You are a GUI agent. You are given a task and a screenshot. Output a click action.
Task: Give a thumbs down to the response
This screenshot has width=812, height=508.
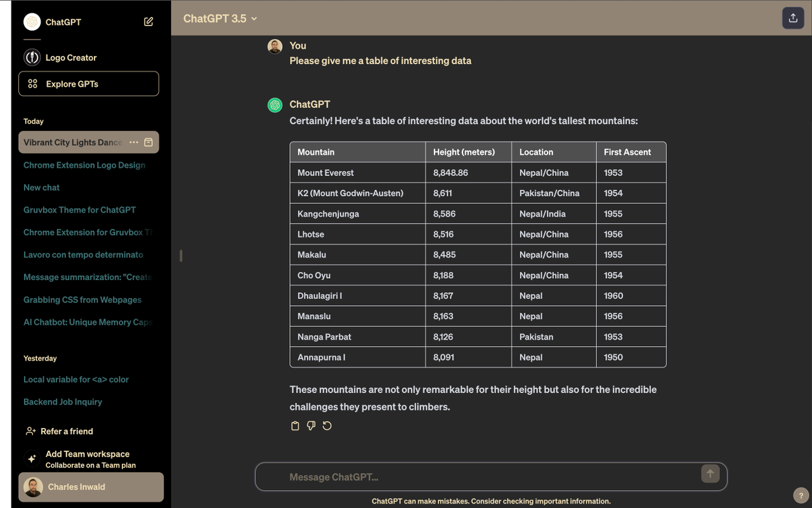click(x=311, y=425)
